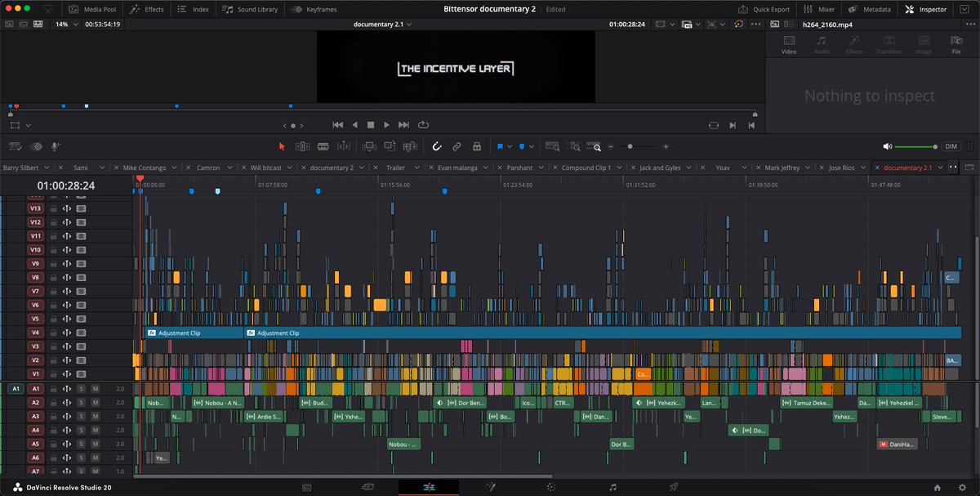Click the microphone voiceover icon in toolbar

[56, 146]
